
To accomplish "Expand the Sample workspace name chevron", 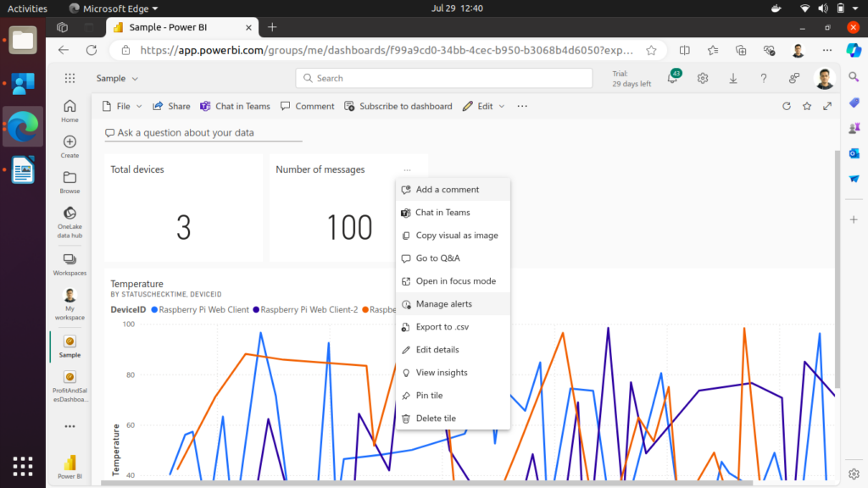I will tap(135, 79).
